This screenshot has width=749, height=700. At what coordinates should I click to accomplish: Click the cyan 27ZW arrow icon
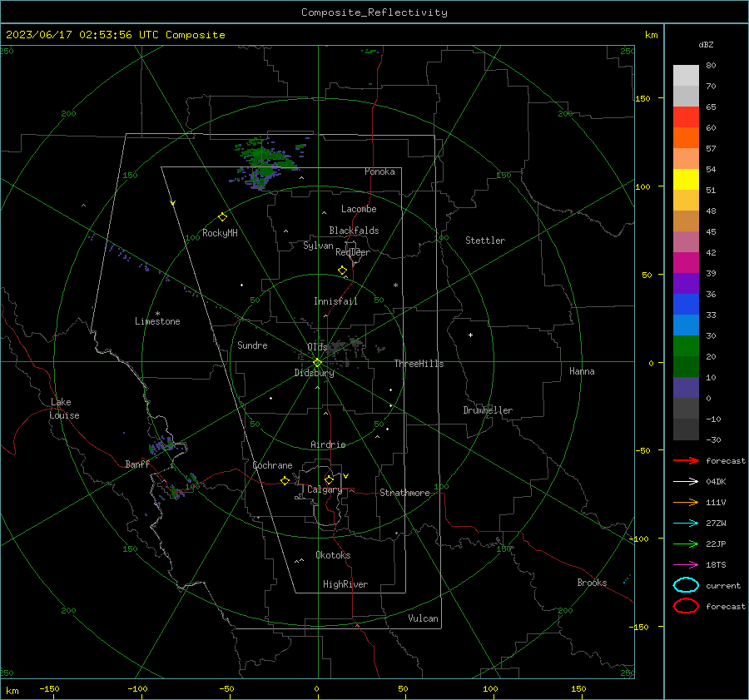click(x=686, y=523)
